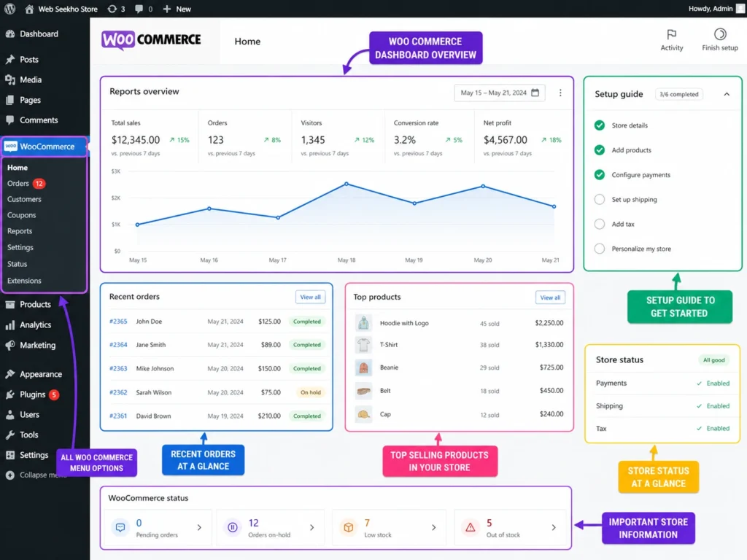Click the plus New icon in admin bar
747x560 pixels.
[x=167, y=9]
